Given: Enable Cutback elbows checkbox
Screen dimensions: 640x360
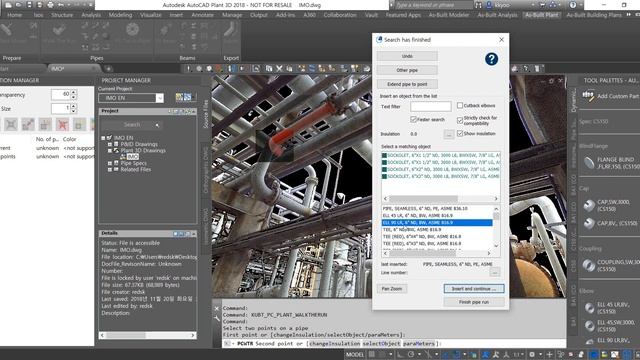Looking at the screenshot, I should point(460,105).
